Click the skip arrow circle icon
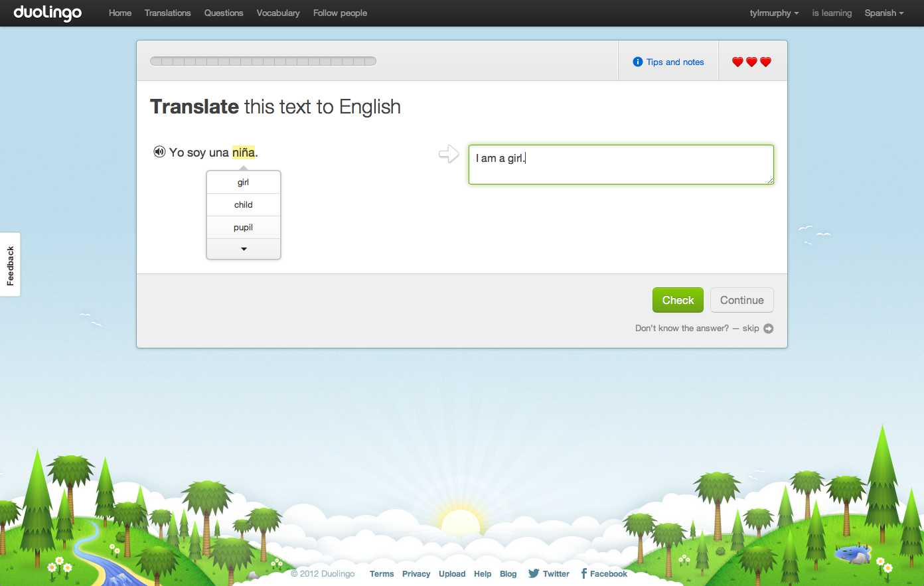This screenshot has width=924, height=586. tap(768, 329)
